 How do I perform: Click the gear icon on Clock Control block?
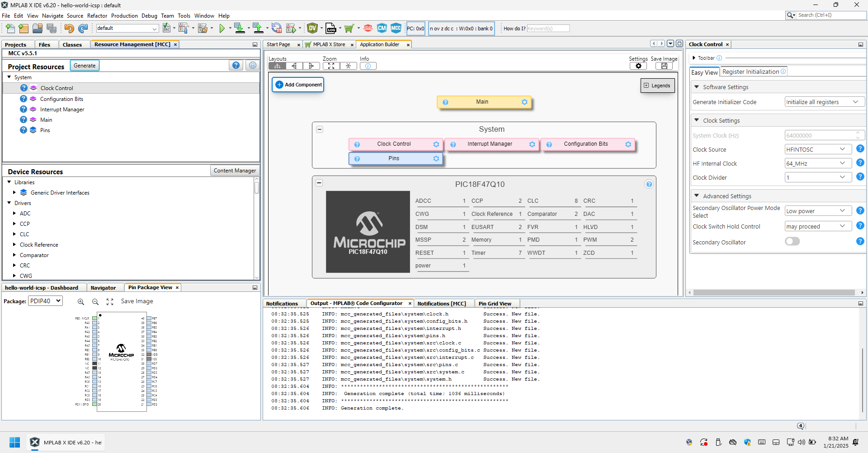pos(436,144)
